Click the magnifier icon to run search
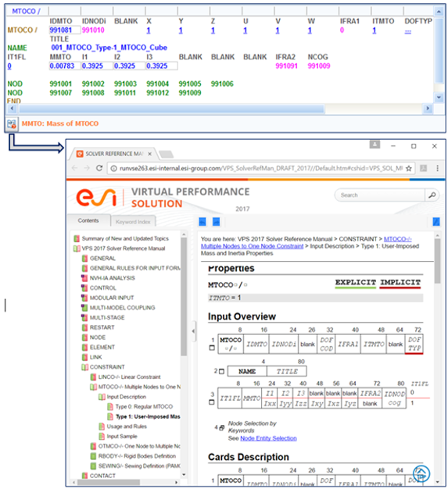This screenshot has height=489, width=448. click(x=432, y=195)
